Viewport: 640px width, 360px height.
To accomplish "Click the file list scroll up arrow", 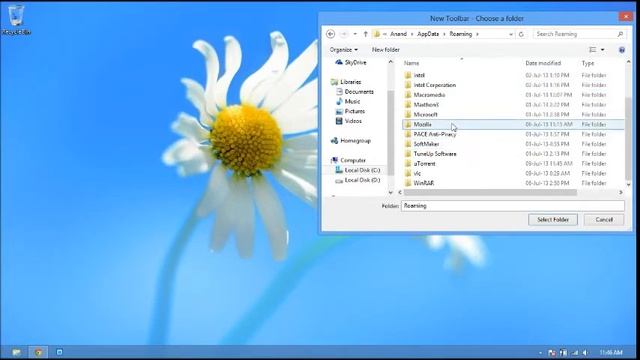I will tap(628, 62).
